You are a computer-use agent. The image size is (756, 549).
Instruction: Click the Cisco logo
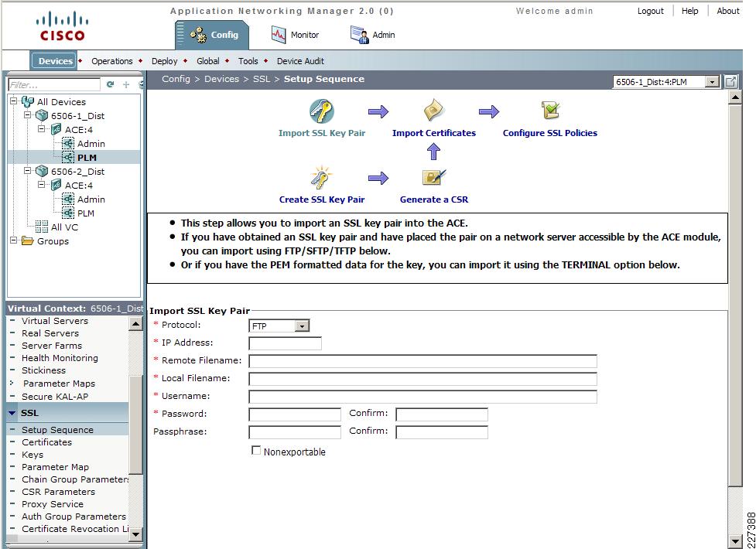pyautogui.click(x=62, y=26)
